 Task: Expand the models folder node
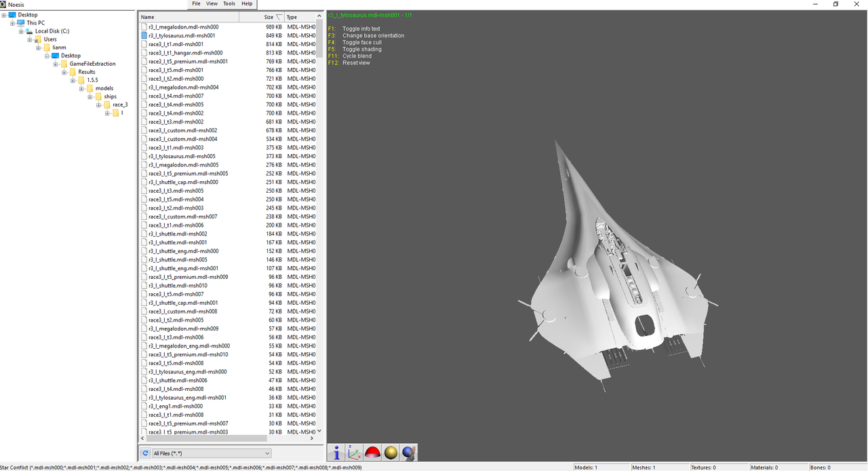click(81, 88)
